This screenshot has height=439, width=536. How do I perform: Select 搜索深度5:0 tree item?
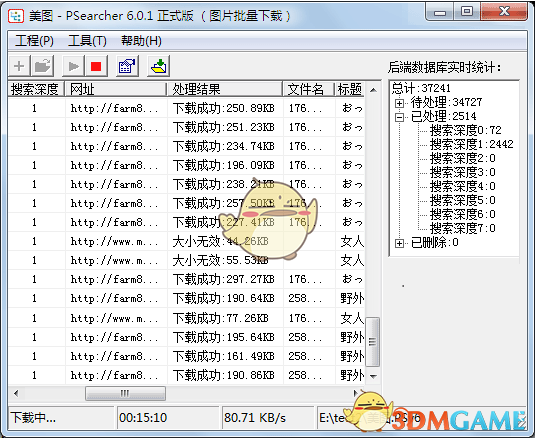pos(463,200)
